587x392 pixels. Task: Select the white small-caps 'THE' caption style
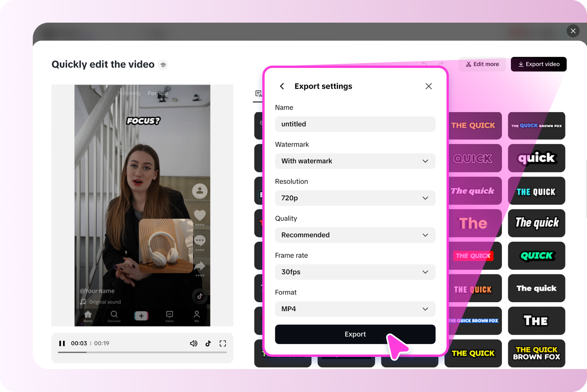(x=537, y=321)
